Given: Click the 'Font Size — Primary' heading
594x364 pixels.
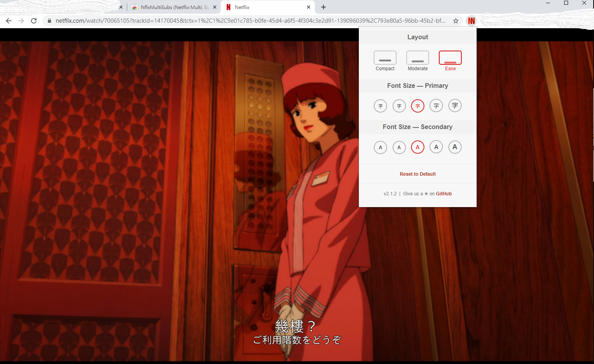Looking at the screenshot, I should click(x=418, y=86).
